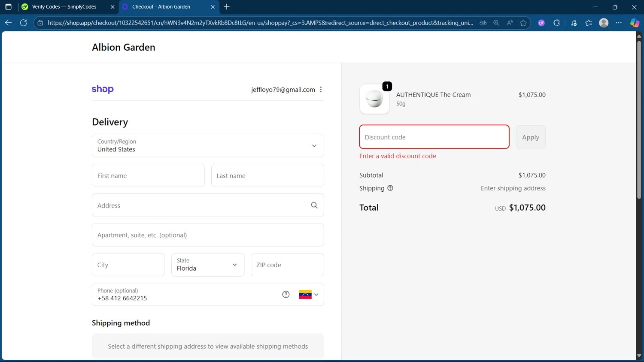This screenshot has height=362, width=644.
Task: Click the shipping help question mark icon
Action: tap(390, 188)
